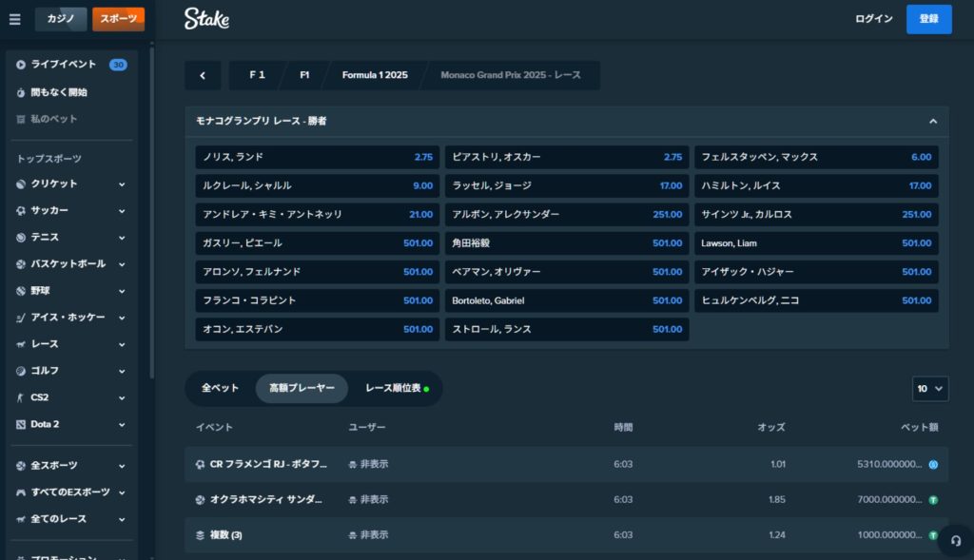Expand the テニス submenu chevron
The image size is (974, 560).
pyautogui.click(x=122, y=238)
